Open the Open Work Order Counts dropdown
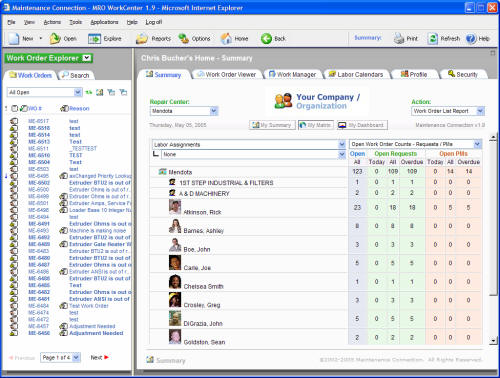The width and height of the screenshot is (500, 378). 478,144
